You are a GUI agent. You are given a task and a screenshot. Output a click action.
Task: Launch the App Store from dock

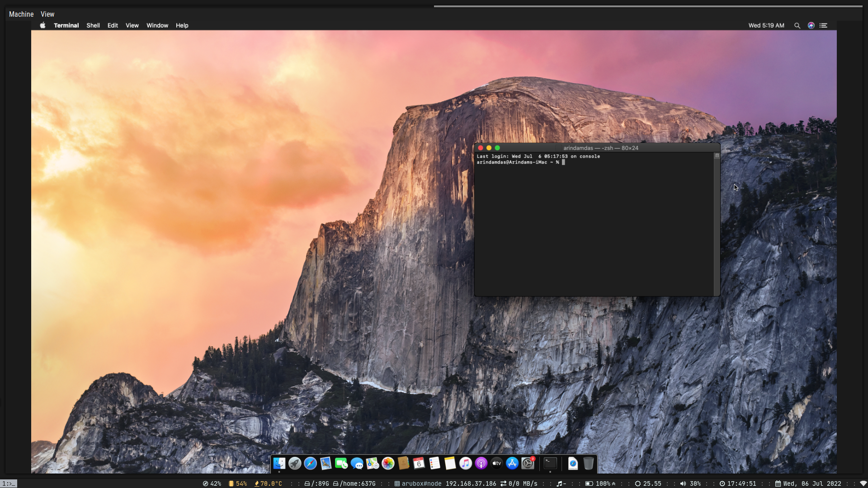point(512,463)
